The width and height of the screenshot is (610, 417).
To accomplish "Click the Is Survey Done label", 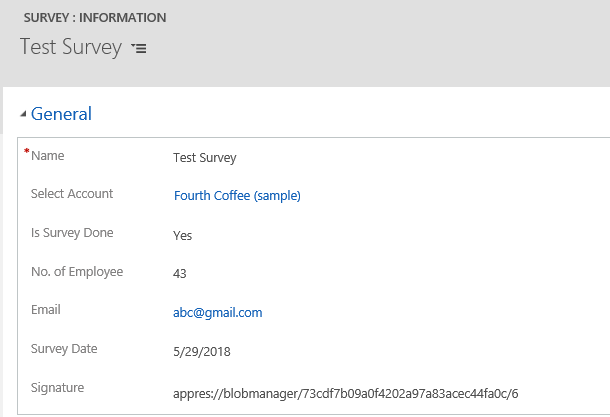I will coord(72,233).
